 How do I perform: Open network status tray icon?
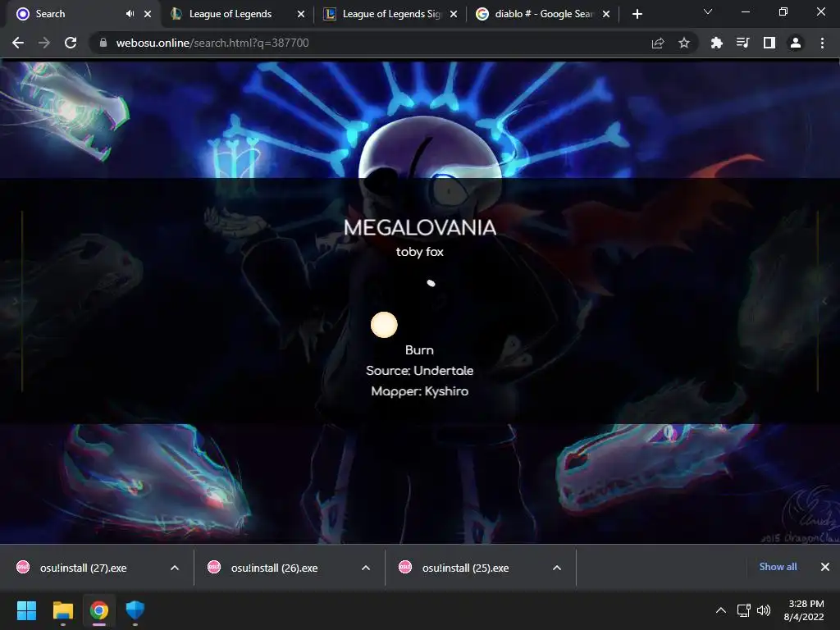[743, 610]
